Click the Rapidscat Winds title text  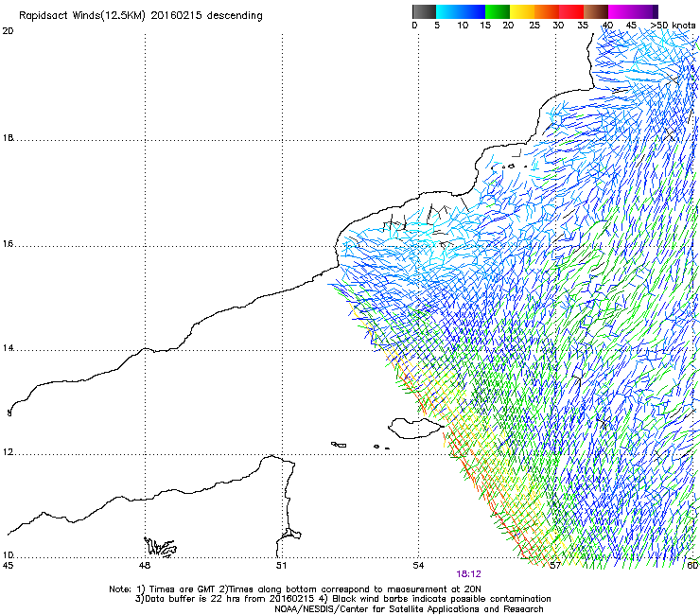click(141, 15)
